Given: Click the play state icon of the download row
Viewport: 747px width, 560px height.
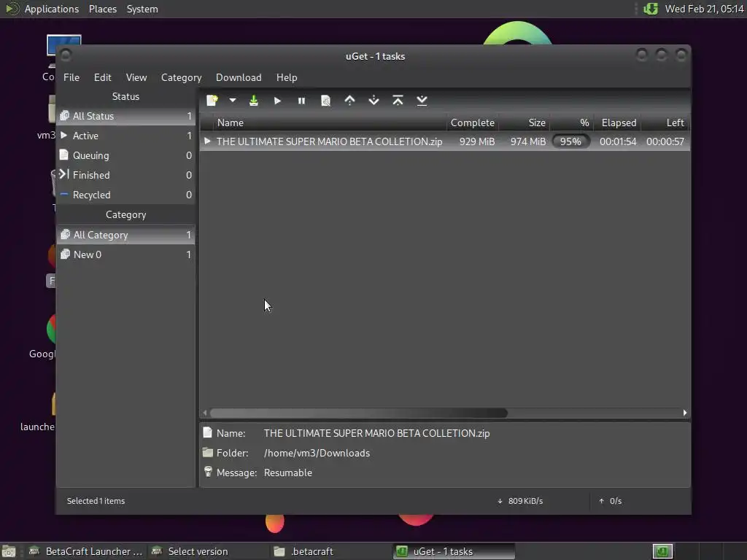Looking at the screenshot, I should tap(207, 141).
